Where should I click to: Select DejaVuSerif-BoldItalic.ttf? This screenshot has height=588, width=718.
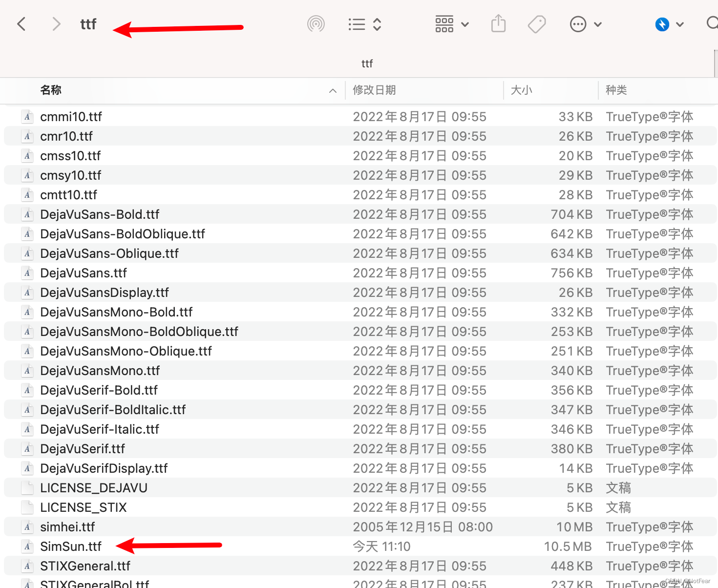[360, 410]
